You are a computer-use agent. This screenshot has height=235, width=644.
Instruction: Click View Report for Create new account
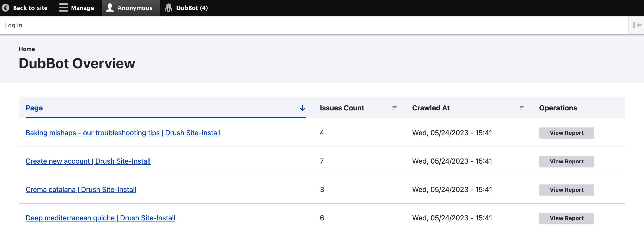tap(566, 161)
